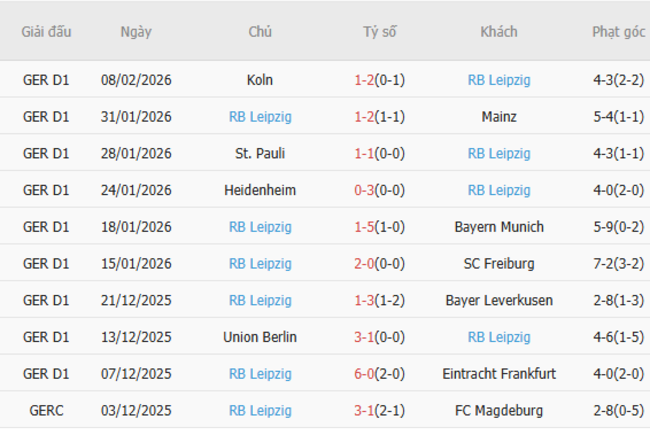This screenshot has height=435, width=650.
Task: Click the Eintracht Frankfurt team name
Action: pos(498,374)
